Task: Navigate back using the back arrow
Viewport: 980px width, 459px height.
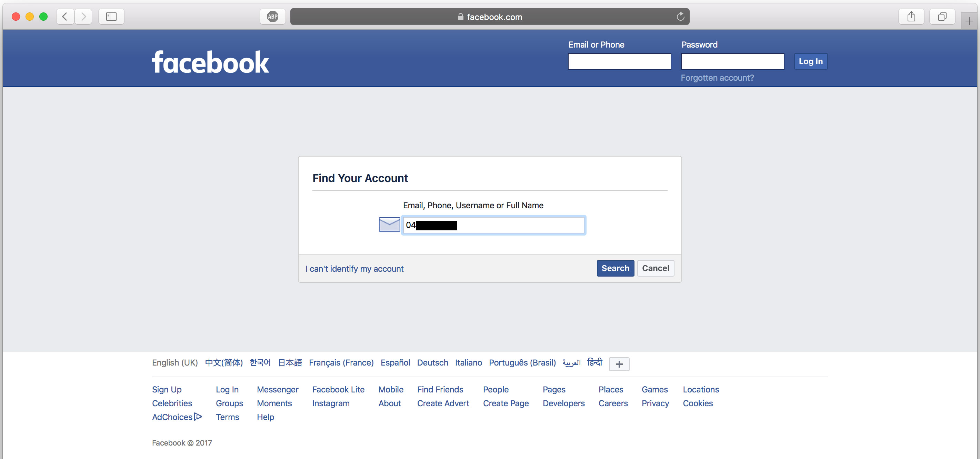Action: coord(65,16)
